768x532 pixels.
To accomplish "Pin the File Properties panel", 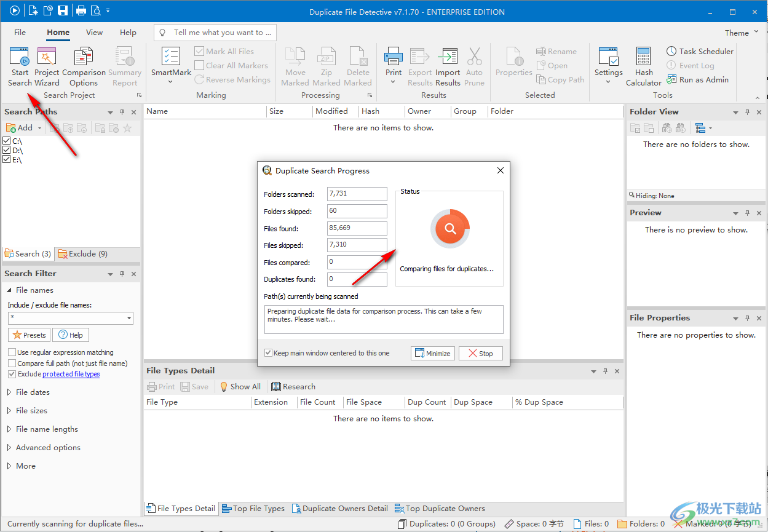I will (x=747, y=318).
